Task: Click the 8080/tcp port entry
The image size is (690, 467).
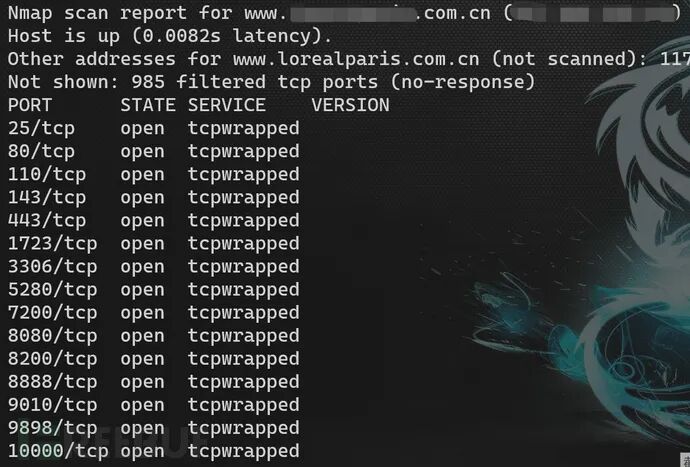Action: point(53,336)
